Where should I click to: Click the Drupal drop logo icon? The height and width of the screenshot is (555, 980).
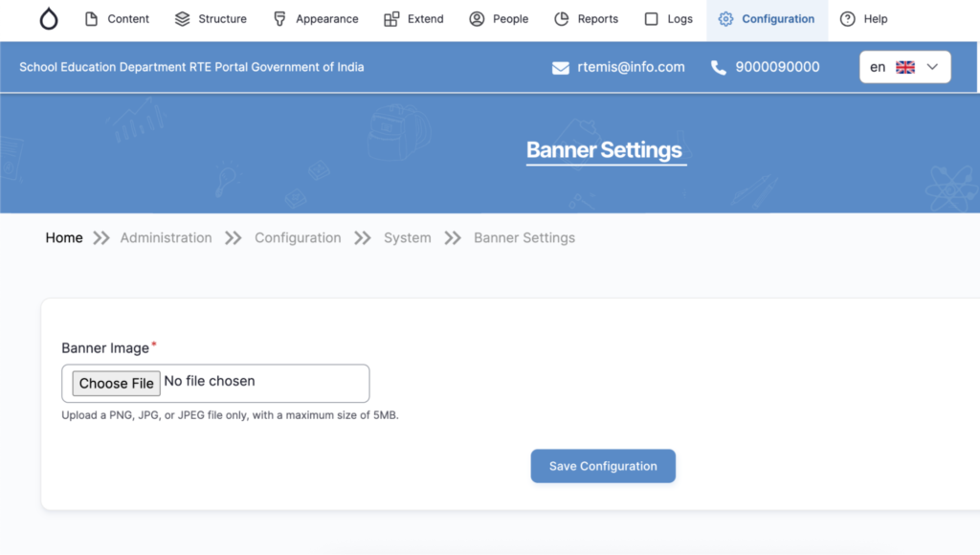(x=49, y=19)
